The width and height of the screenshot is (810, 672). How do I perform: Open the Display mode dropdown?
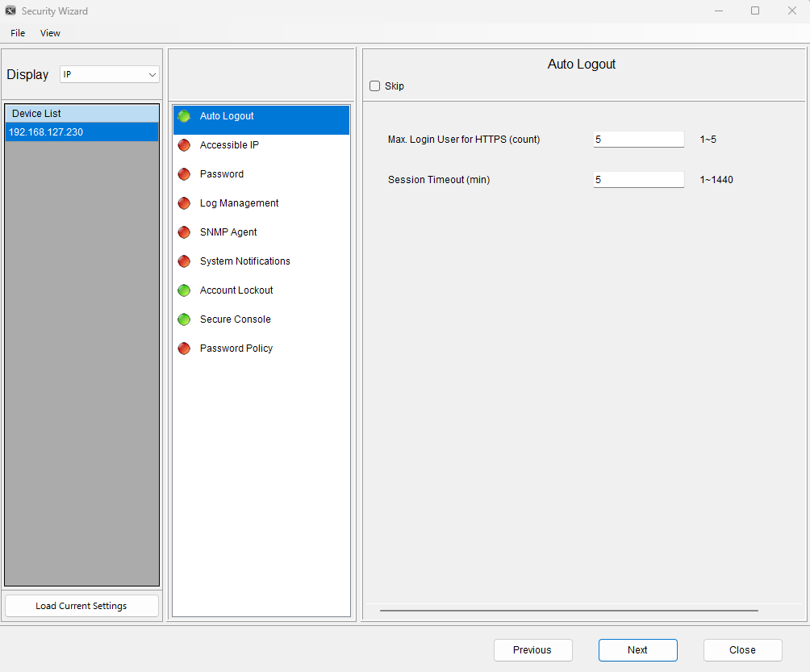click(x=110, y=74)
